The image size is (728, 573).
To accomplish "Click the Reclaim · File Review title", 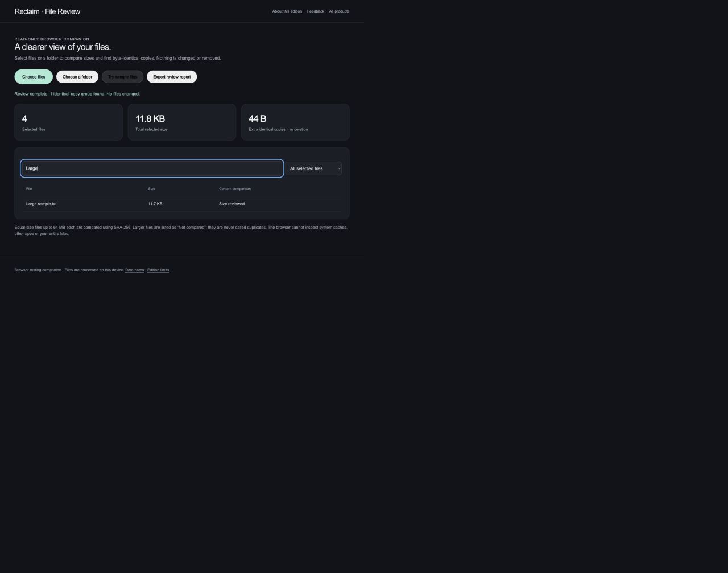I will [47, 11].
